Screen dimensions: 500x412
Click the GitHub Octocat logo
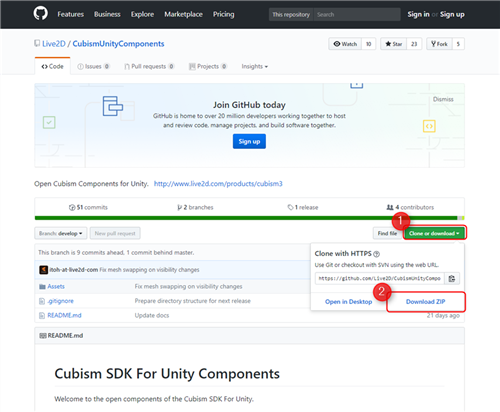[x=40, y=14]
